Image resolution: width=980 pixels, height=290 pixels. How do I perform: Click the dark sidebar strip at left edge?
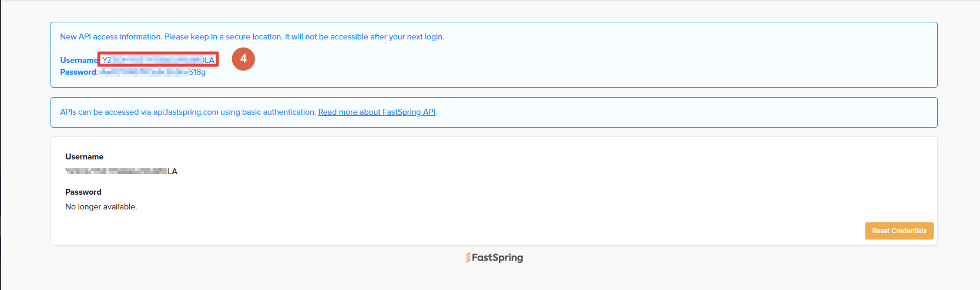tap(1, 145)
